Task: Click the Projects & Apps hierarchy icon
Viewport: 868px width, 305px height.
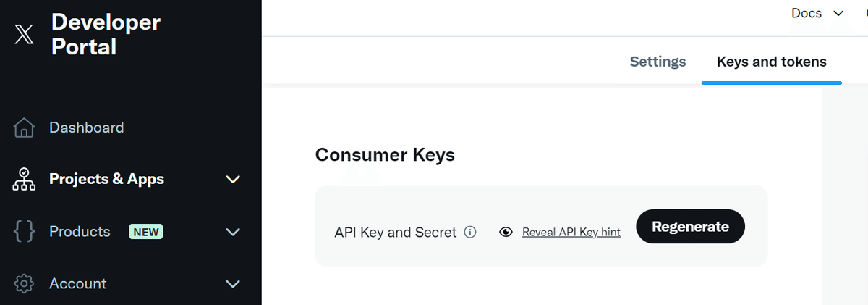Action: click(x=24, y=179)
